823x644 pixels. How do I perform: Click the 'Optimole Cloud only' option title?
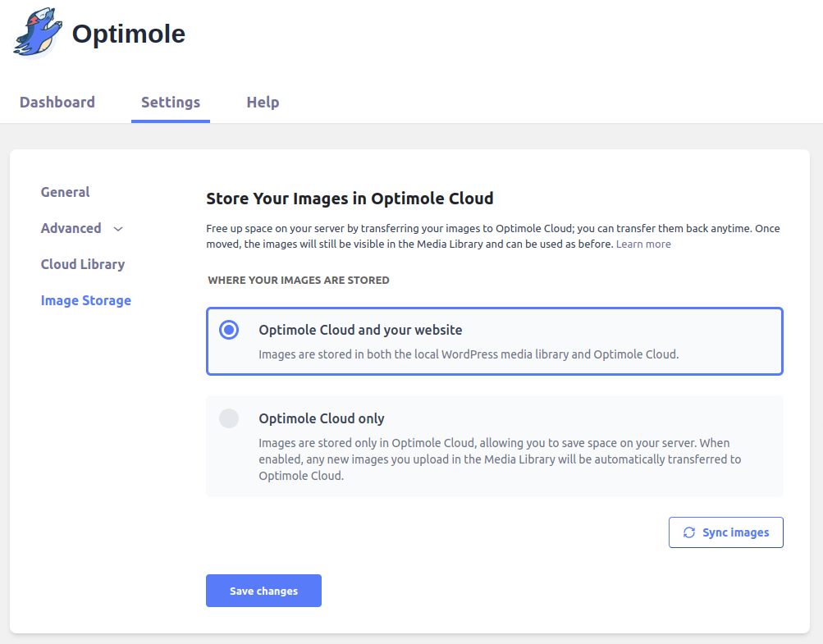(x=322, y=418)
